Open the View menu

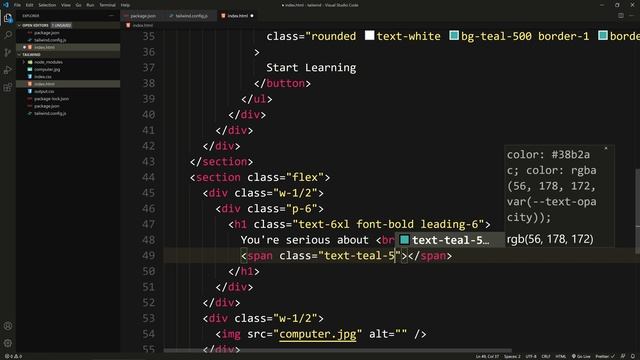(66, 5)
